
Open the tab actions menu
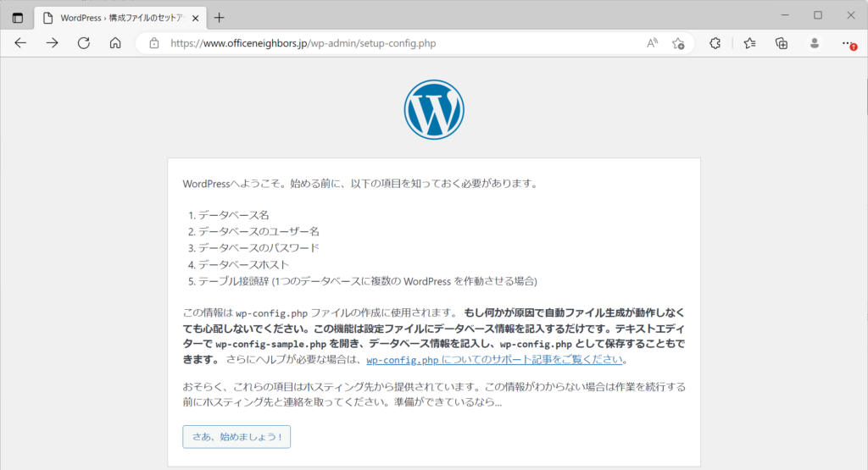(x=18, y=17)
